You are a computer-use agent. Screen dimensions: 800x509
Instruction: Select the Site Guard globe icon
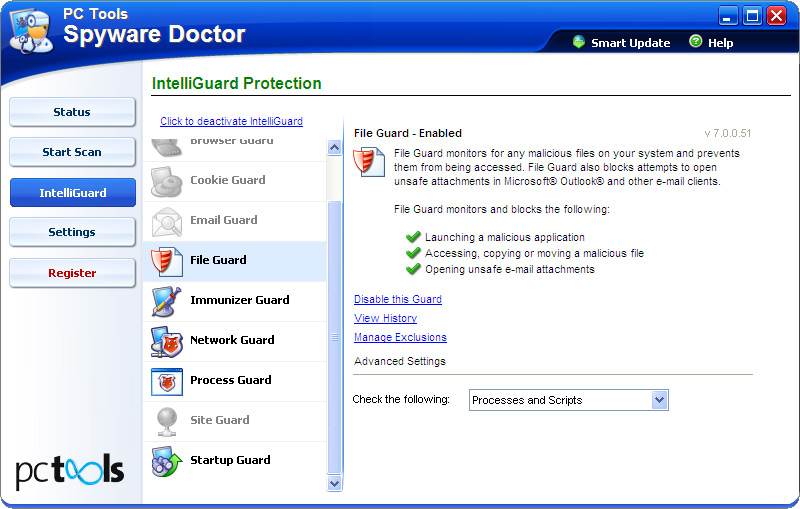(x=167, y=422)
